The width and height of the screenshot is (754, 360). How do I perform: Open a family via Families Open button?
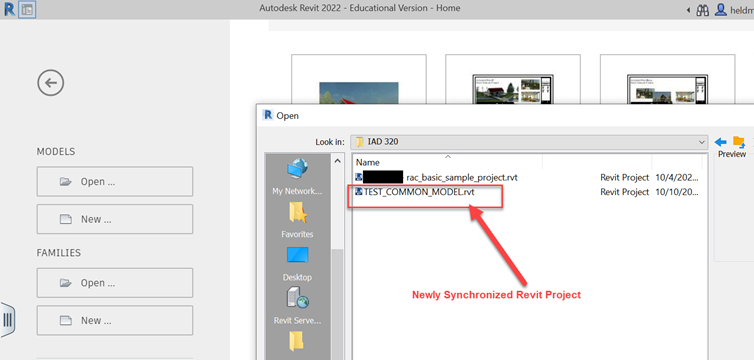[114, 283]
